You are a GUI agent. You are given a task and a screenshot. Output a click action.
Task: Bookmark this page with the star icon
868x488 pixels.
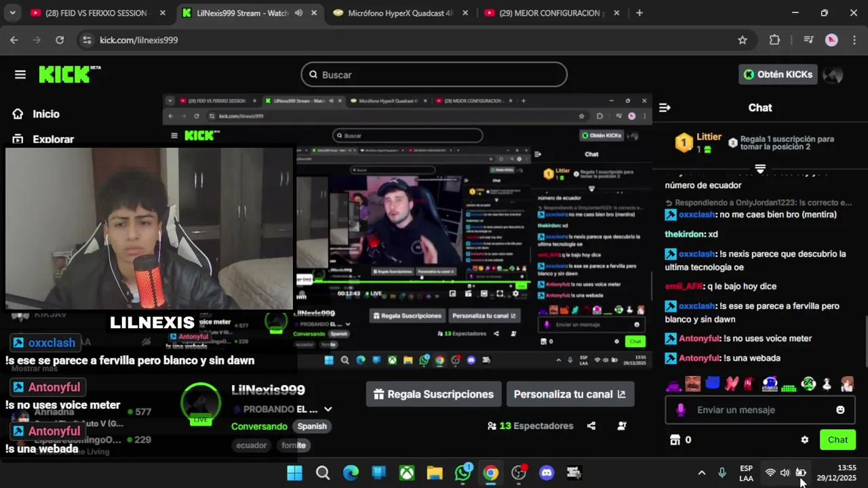(x=743, y=40)
